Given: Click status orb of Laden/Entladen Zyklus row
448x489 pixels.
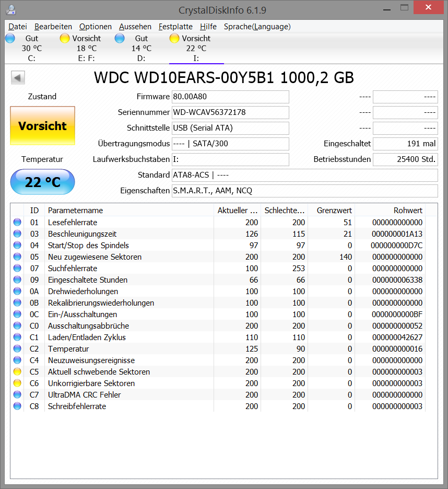Looking at the screenshot, I should pyautogui.click(x=17, y=337).
